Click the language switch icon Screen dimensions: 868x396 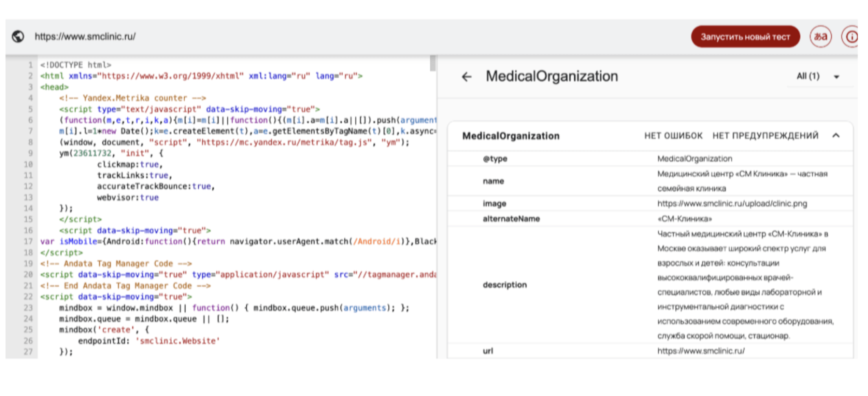coord(820,37)
